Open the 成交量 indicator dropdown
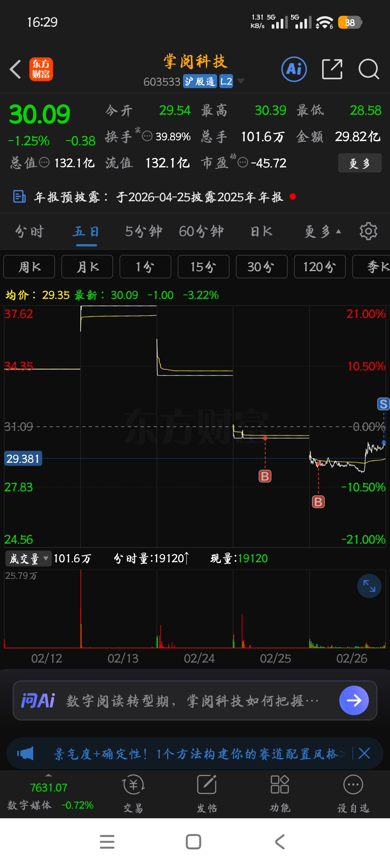Viewport: 390px width, 868px height. [28, 559]
